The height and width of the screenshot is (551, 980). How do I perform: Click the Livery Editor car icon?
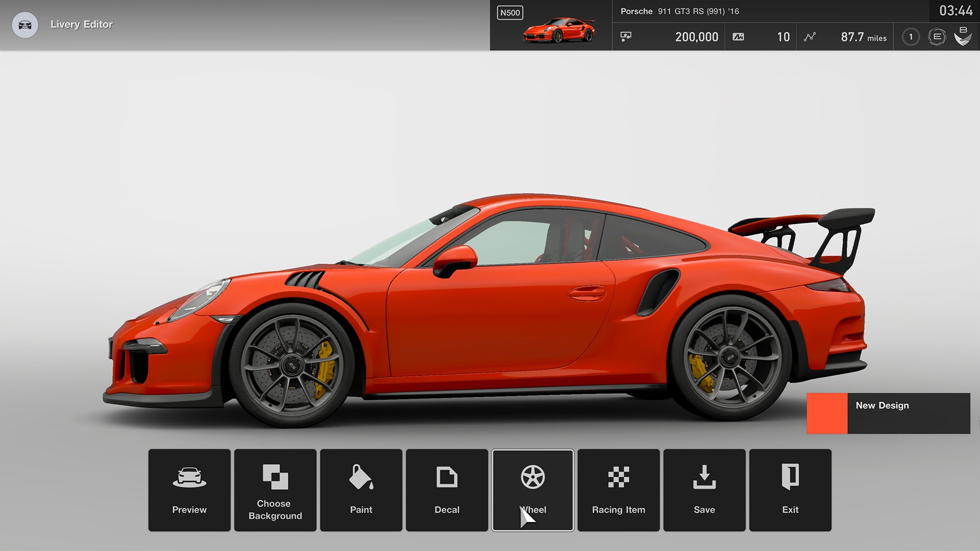(x=24, y=24)
